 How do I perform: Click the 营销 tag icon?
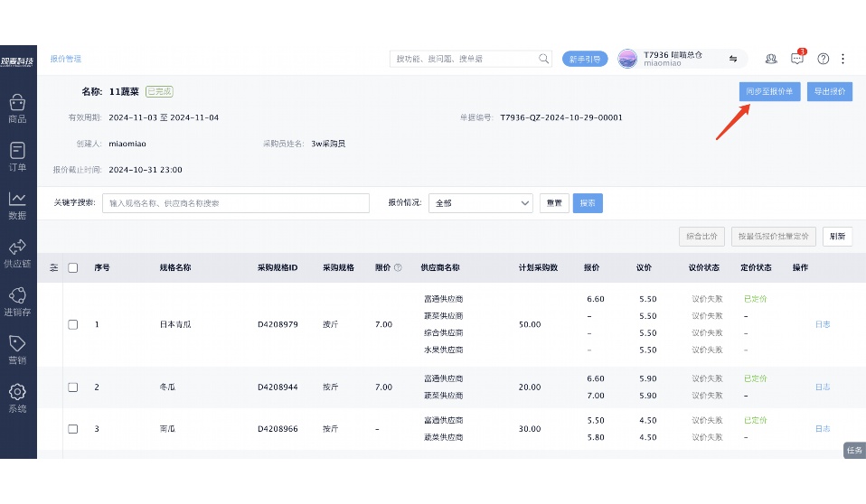(x=17, y=349)
